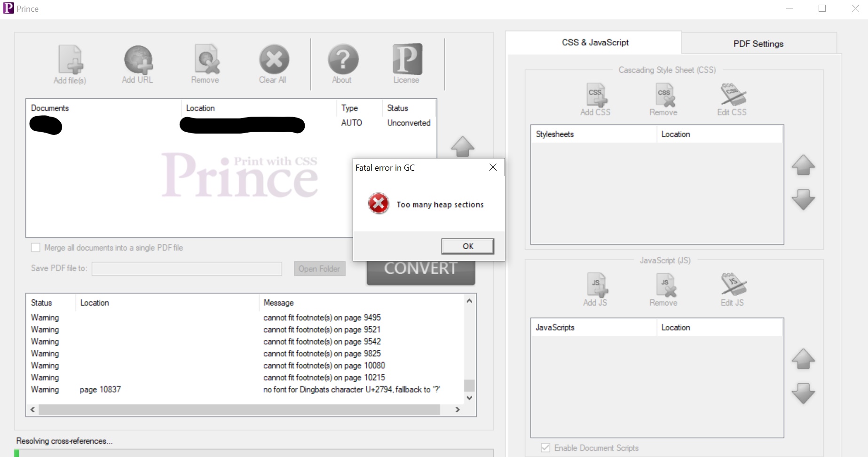868x457 pixels.
Task: Click the Open Folder button
Action: (319, 268)
